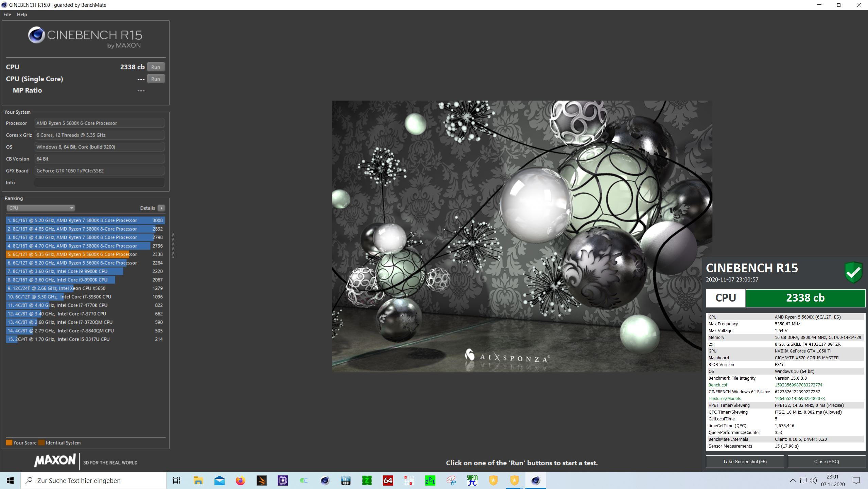The image size is (868, 489).
Task: Open the File menu
Action: [x=7, y=15]
